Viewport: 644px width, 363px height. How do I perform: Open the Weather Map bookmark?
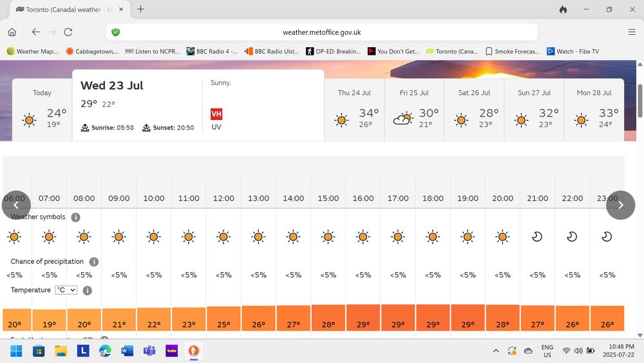pyautogui.click(x=33, y=52)
